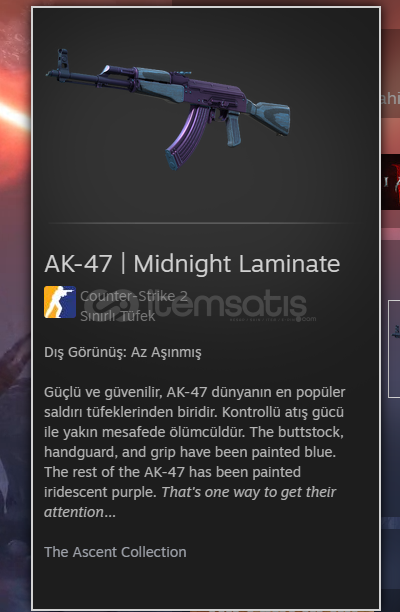Image resolution: width=400 pixels, height=612 pixels.
Task: Select the Dış Görünüş: Az Aşınmış line
Action: (123, 352)
